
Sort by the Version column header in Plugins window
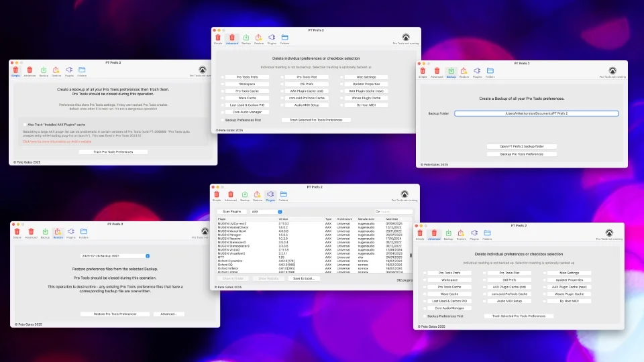[283, 219]
